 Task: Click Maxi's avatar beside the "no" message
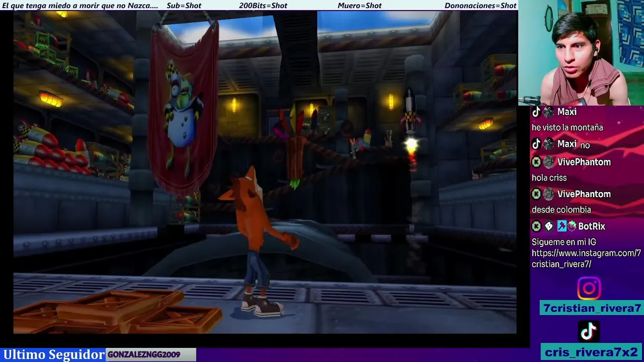[548, 144]
